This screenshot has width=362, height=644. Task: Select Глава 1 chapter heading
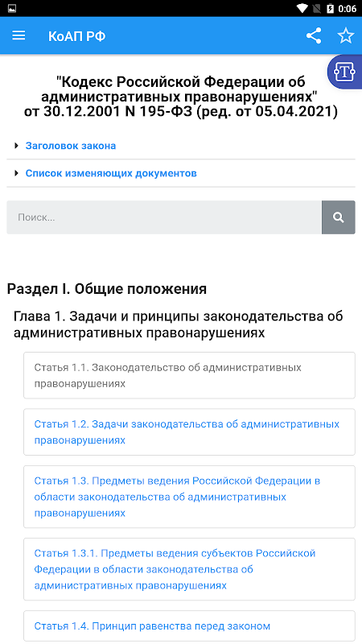pyautogui.click(x=178, y=324)
